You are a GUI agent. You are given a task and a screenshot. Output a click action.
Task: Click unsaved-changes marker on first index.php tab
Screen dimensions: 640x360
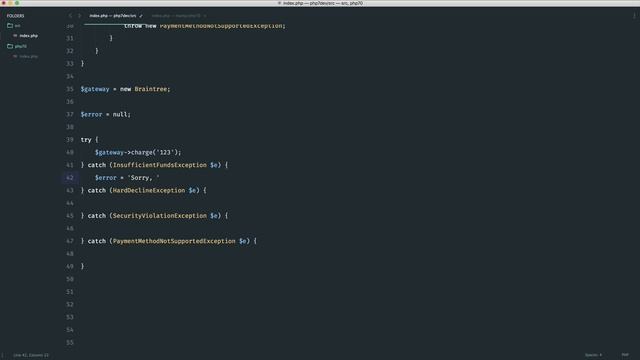tap(141, 16)
